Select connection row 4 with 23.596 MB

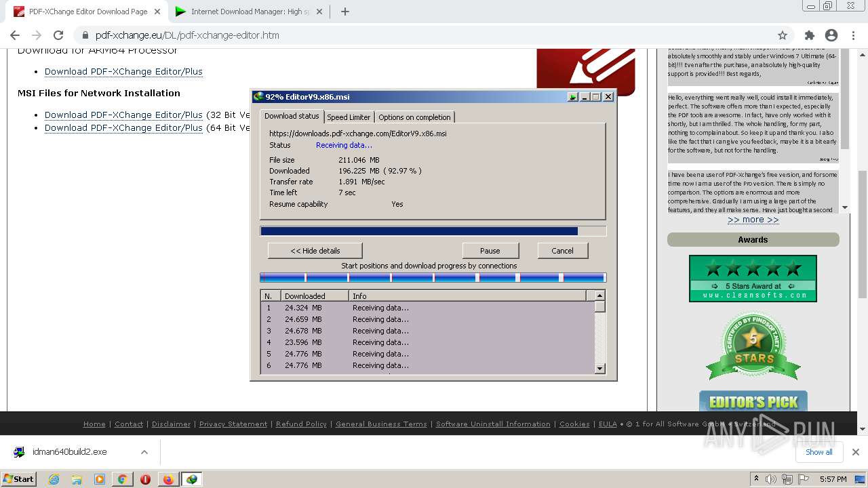(428, 342)
